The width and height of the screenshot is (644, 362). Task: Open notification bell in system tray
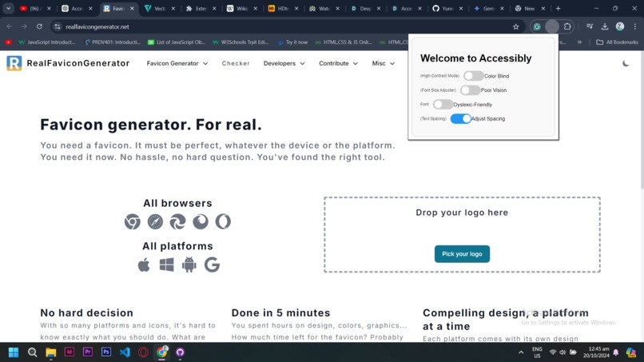616,352
